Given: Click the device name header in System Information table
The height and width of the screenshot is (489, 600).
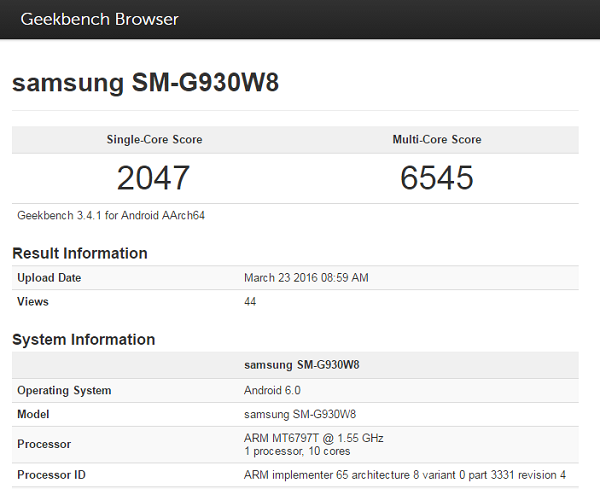Looking at the screenshot, I should 301,365.
